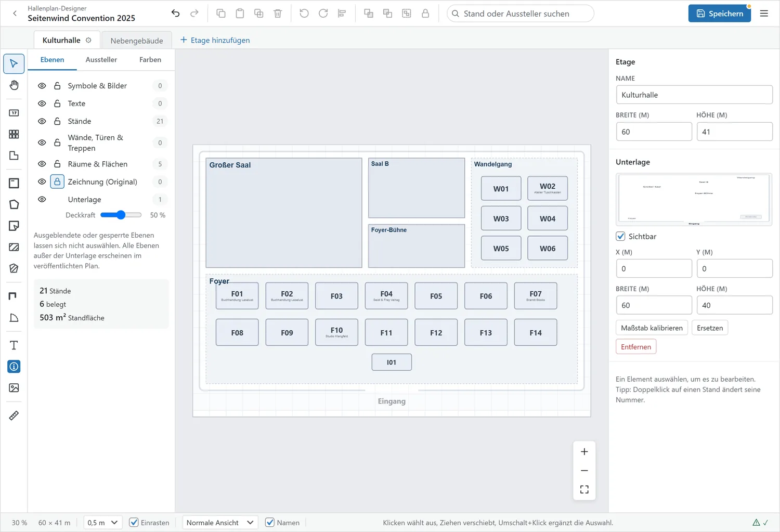Focus the booth or exhibitor search field
This screenshot has width=780, height=532.
(521, 14)
